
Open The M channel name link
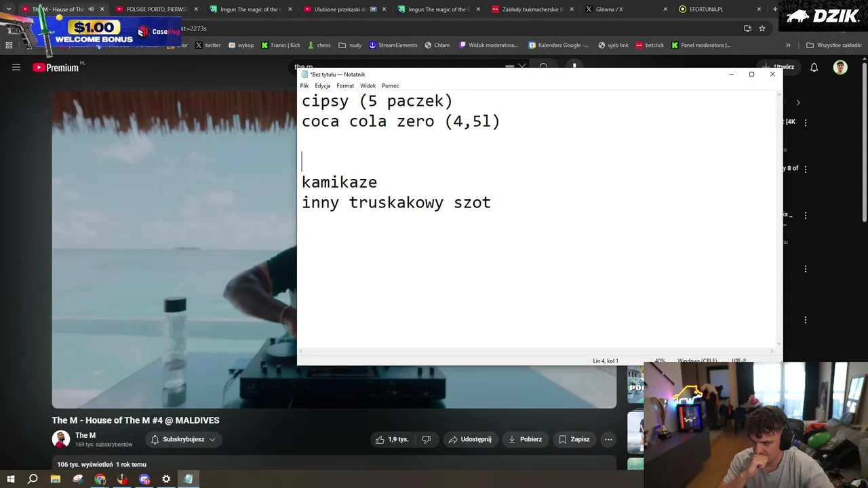tap(85, 435)
